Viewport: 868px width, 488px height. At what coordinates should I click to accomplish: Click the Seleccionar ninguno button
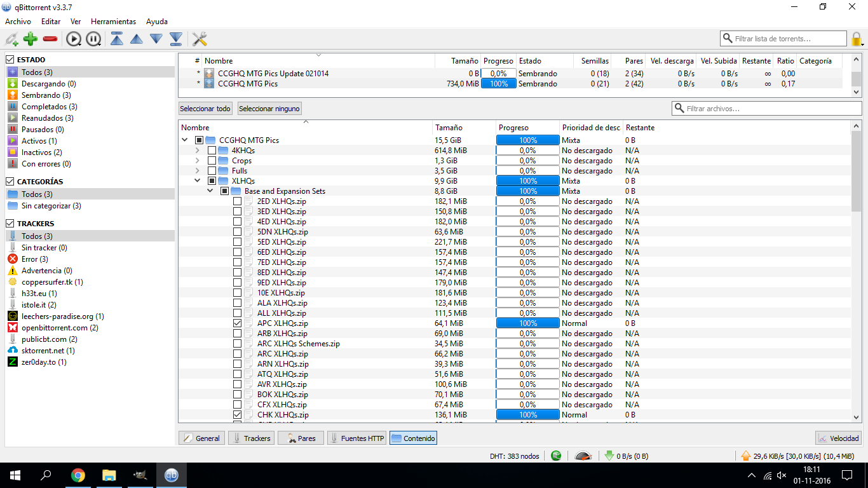pos(269,109)
